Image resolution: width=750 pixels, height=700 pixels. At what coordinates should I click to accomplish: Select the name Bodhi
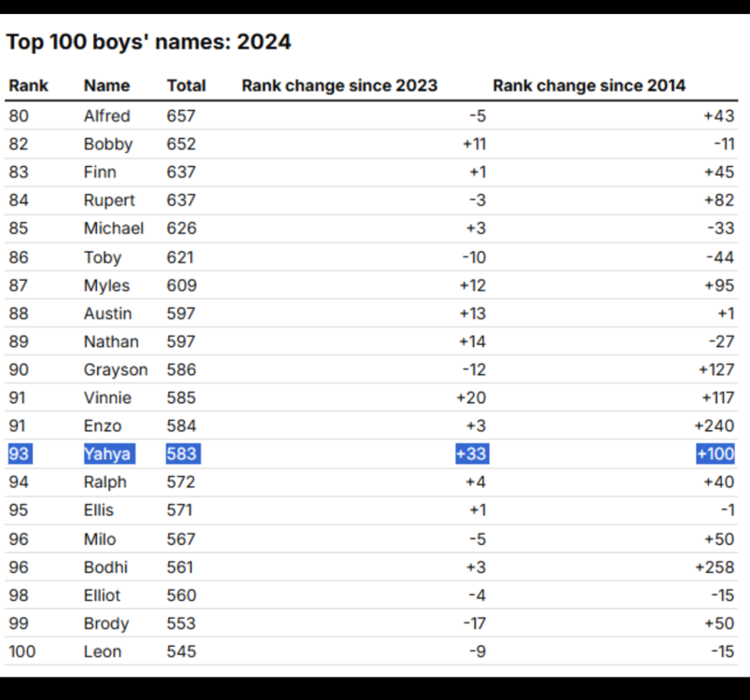pyautogui.click(x=105, y=567)
